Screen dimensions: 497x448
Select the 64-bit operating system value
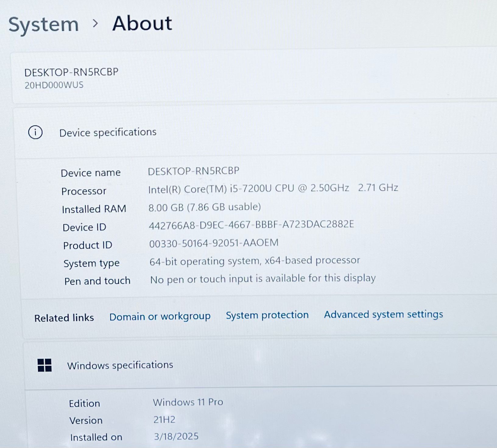[x=255, y=261]
